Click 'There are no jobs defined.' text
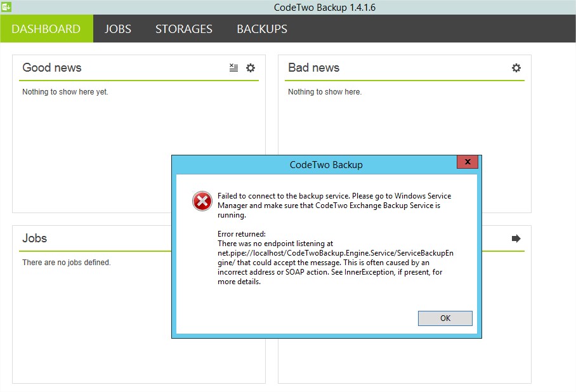Viewport: 576px width, 392px height. [67, 263]
